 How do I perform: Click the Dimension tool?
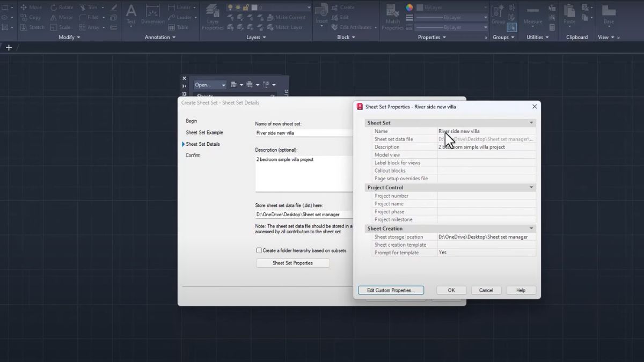coord(152,15)
